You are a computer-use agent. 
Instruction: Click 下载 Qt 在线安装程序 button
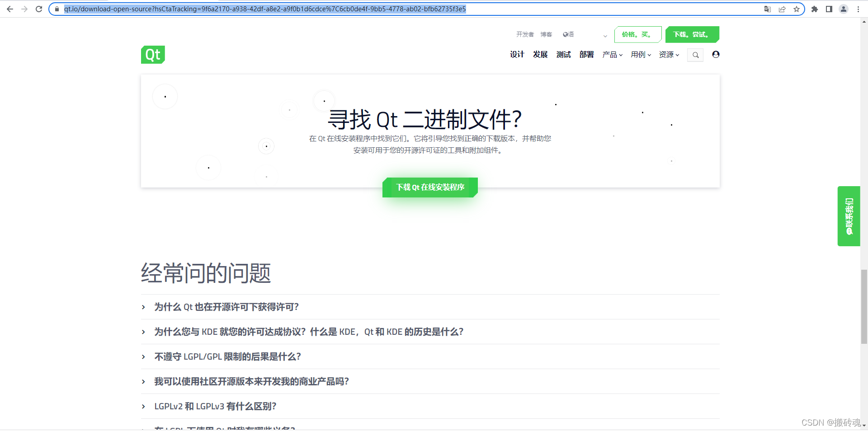[430, 187]
